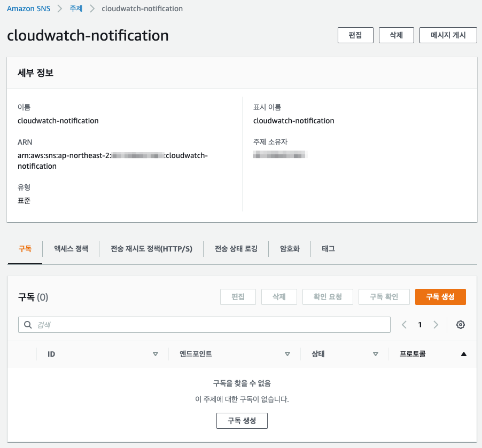This screenshot has height=448, width=482.
Task: Click 구독 확인 button
Action: click(x=384, y=297)
